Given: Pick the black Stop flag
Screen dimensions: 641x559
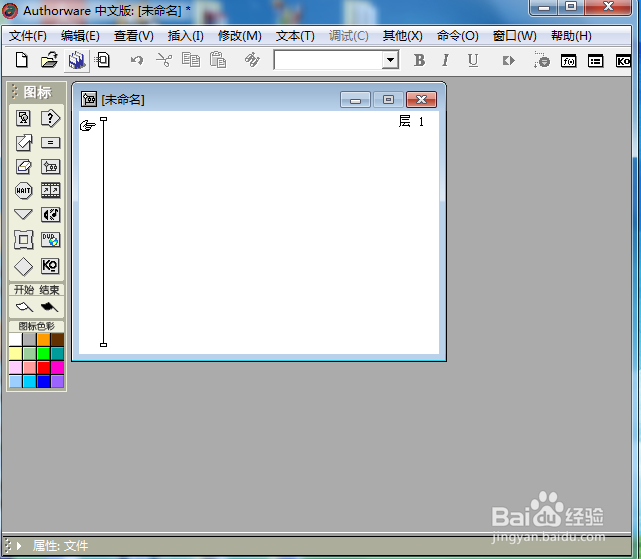Looking at the screenshot, I should (x=49, y=307).
